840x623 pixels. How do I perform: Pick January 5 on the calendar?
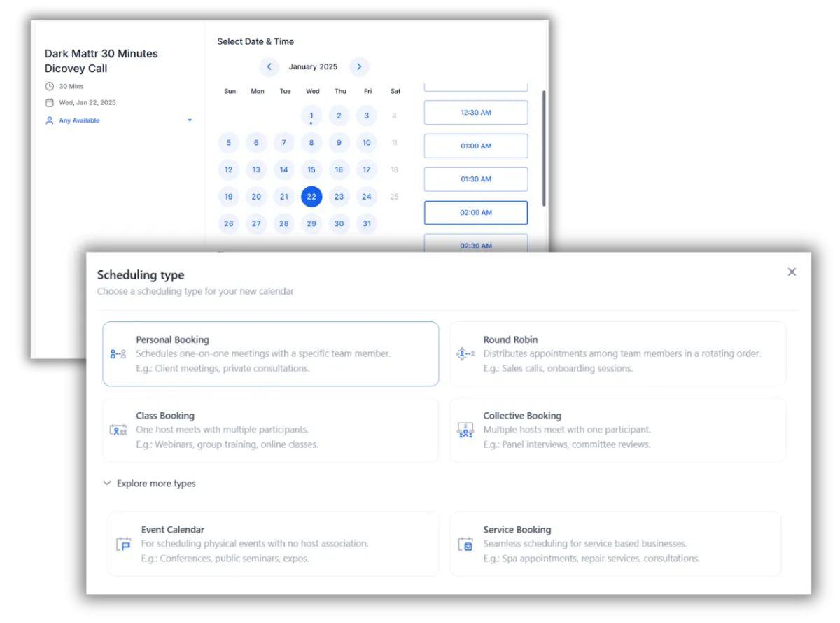pyautogui.click(x=229, y=143)
